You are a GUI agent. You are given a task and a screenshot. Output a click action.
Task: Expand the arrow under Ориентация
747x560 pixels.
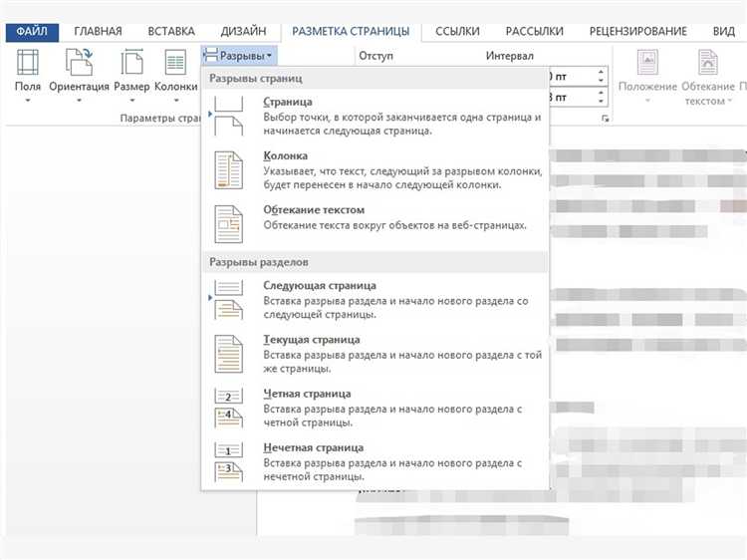tap(79, 101)
